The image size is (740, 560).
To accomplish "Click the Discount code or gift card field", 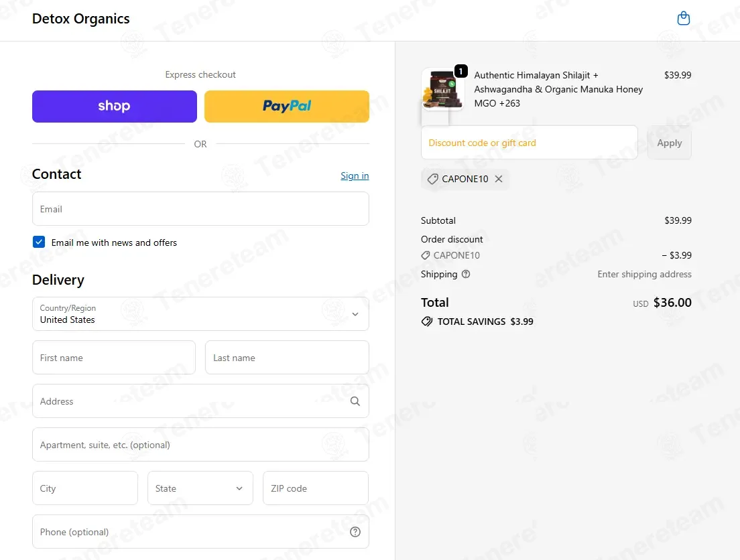I will (529, 143).
